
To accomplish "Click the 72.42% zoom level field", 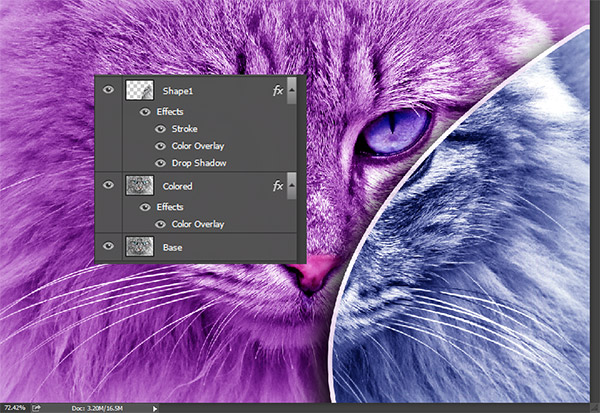I will (x=14, y=408).
